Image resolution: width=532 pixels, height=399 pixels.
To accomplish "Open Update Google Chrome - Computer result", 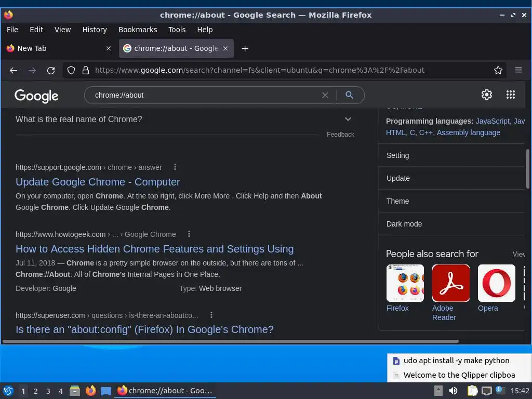I will tap(98, 182).
